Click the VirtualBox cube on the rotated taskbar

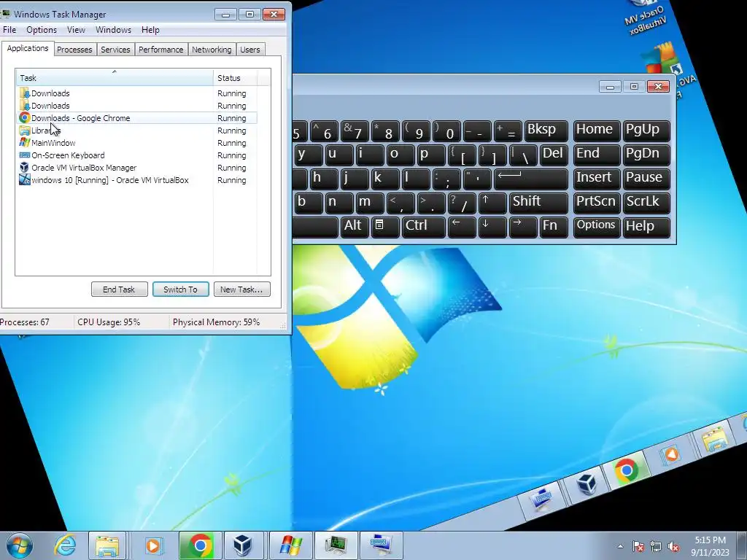[587, 483]
